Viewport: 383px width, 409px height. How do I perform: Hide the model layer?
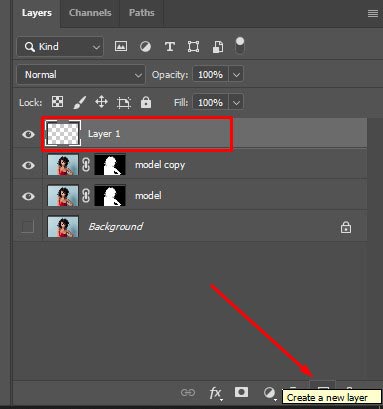click(28, 196)
